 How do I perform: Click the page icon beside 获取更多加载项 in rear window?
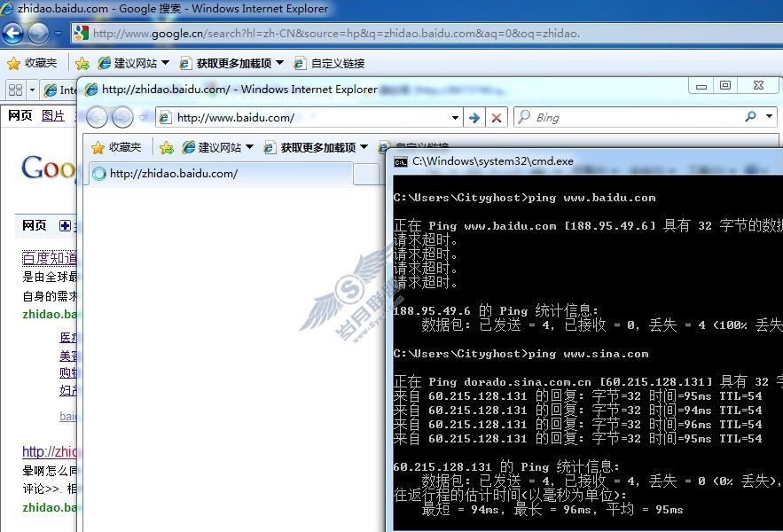[x=185, y=64]
